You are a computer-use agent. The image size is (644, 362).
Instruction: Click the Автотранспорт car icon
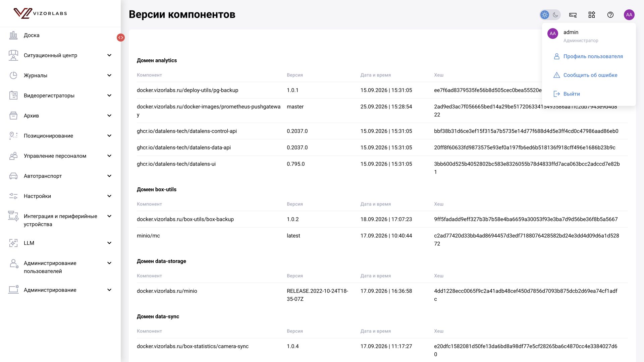tap(13, 176)
